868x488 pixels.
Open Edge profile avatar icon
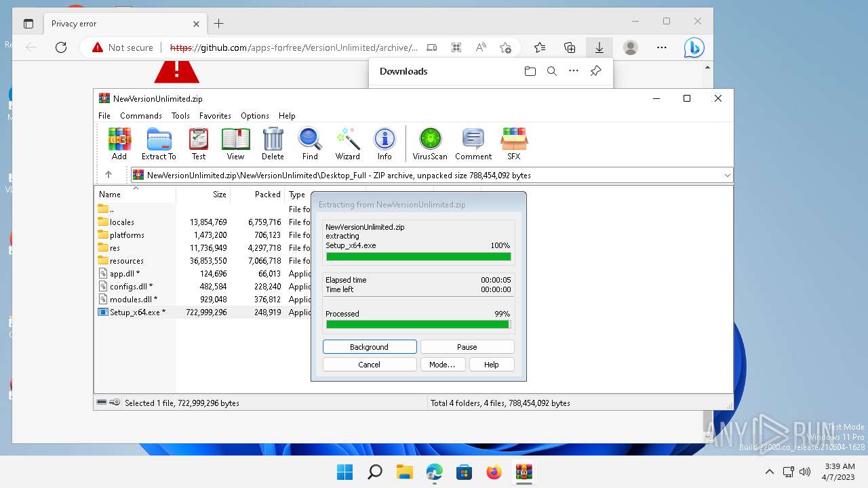[x=631, y=47]
